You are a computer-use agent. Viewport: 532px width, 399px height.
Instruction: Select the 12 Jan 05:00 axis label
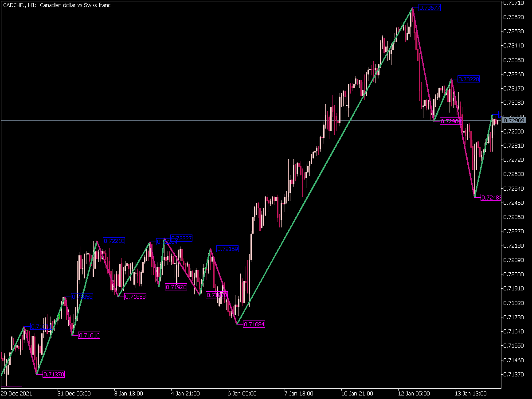(x=415, y=393)
